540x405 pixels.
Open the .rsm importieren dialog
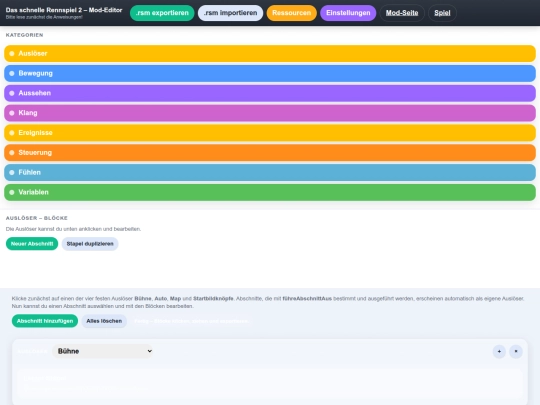[x=230, y=13]
